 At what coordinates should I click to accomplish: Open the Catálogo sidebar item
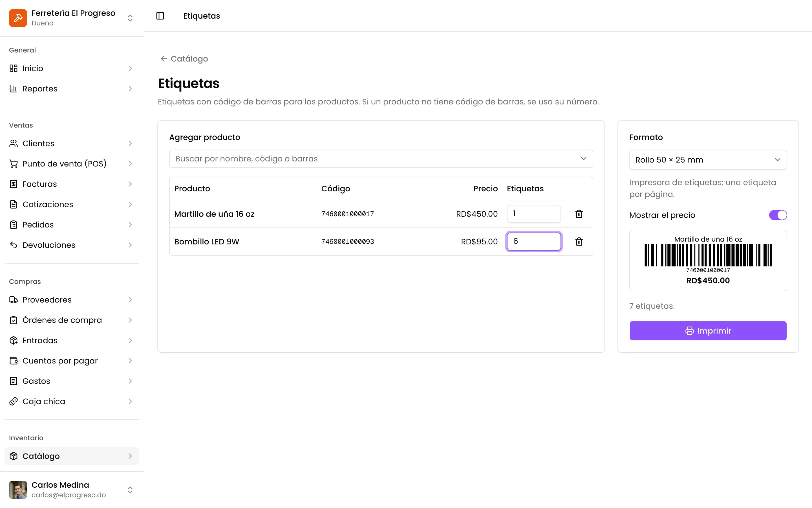click(x=72, y=456)
